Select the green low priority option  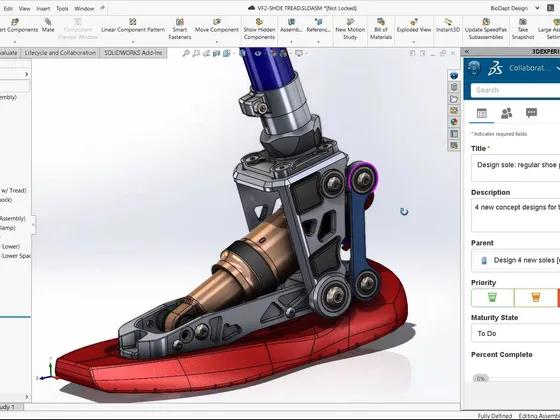tap(492, 298)
